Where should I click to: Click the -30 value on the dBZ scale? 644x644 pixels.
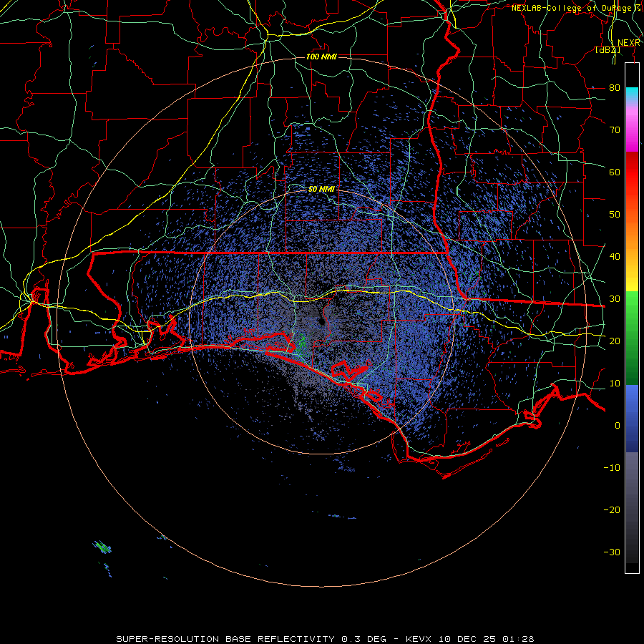point(612,552)
